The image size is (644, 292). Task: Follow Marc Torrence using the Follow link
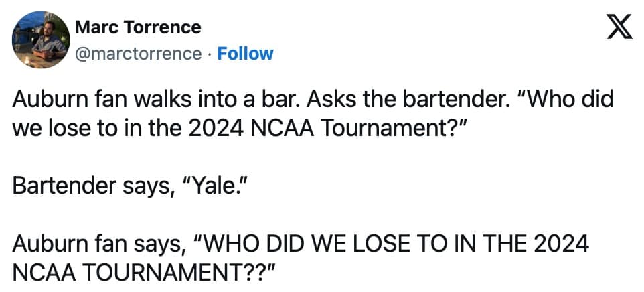click(x=246, y=53)
